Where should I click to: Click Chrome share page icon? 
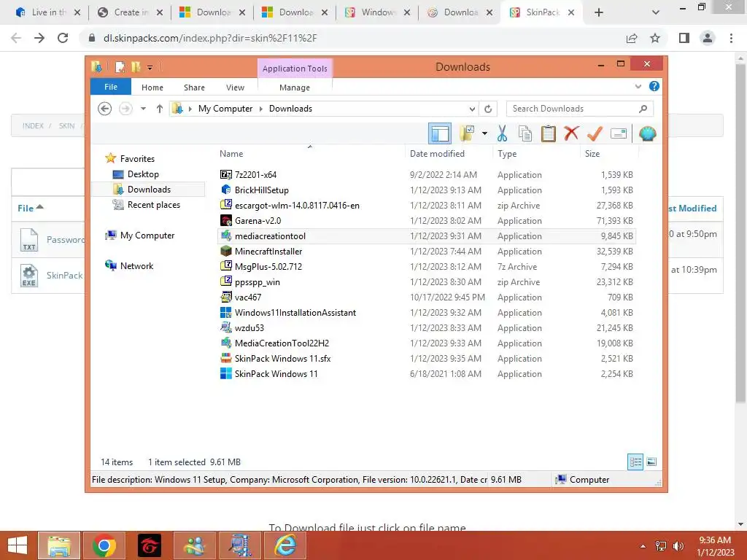(x=632, y=38)
